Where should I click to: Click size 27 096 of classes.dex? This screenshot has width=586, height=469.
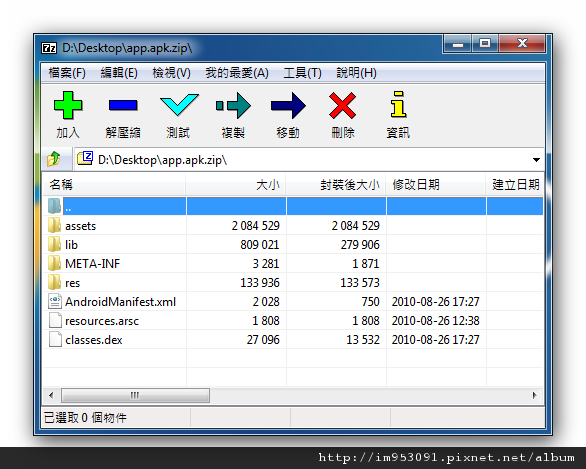pyautogui.click(x=263, y=340)
